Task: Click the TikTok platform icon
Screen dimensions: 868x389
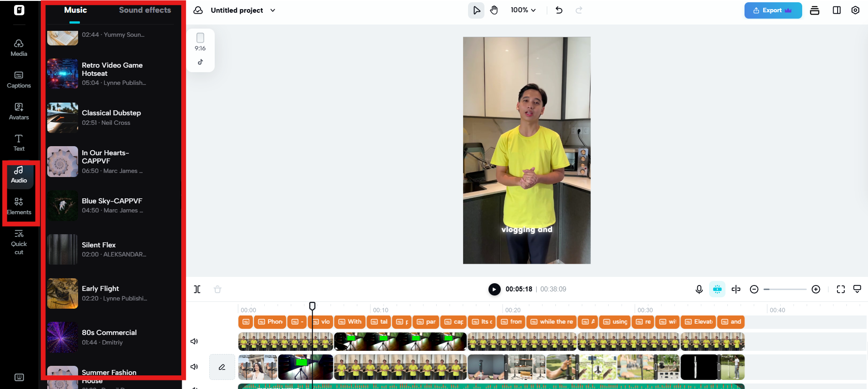Action: pyautogui.click(x=200, y=62)
